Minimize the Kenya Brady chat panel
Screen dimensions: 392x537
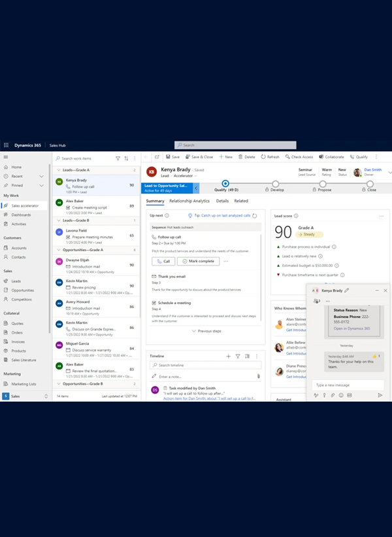click(x=377, y=290)
